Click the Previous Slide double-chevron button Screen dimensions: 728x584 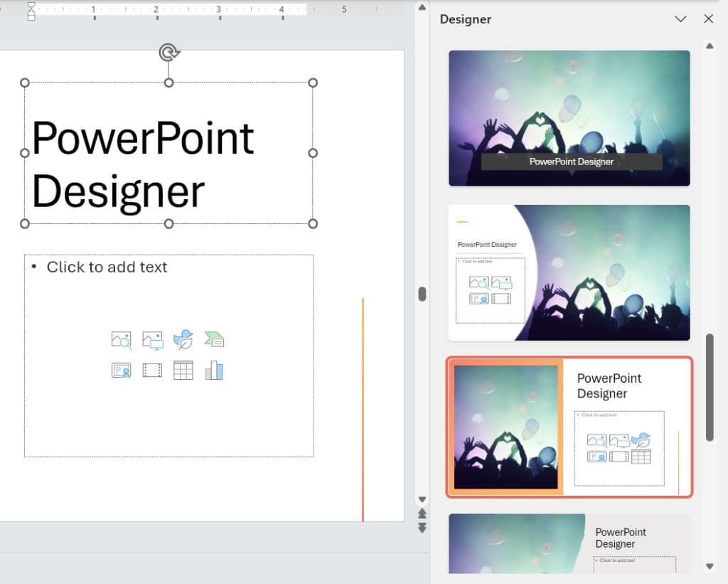tap(422, 514)
